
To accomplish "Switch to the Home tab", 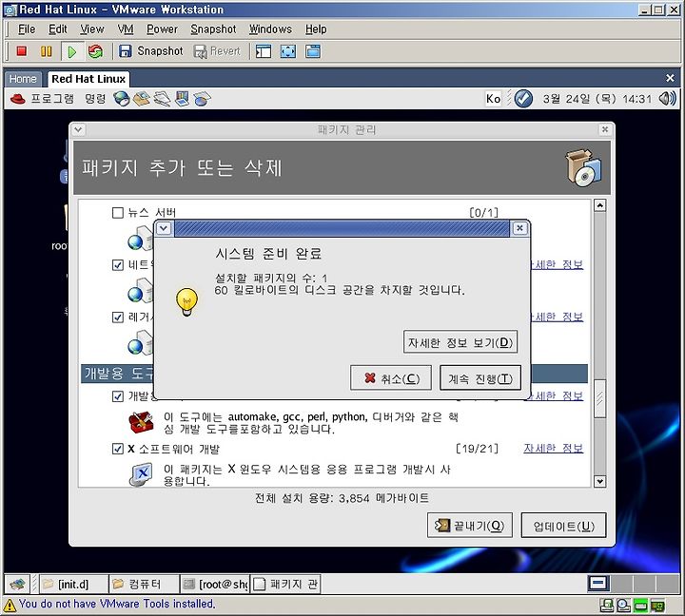I will click(23, 79).
